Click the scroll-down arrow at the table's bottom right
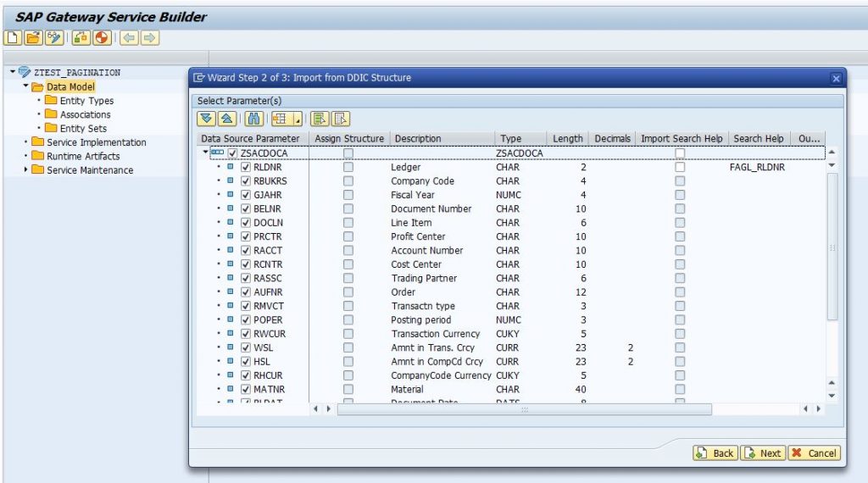Image resolution: width=868 pixels, height=483 pixels. (832, 396)
